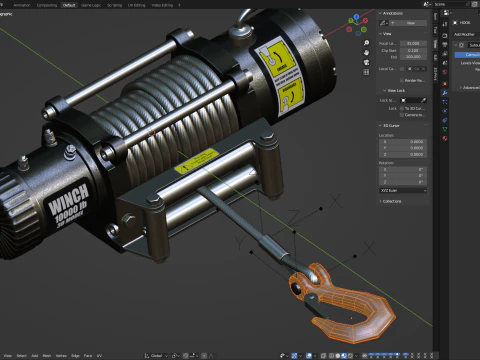This screenshot has width=480, height=360.
Task: Click the Catmull-Clark subdivision button
Action: [467, 54]
